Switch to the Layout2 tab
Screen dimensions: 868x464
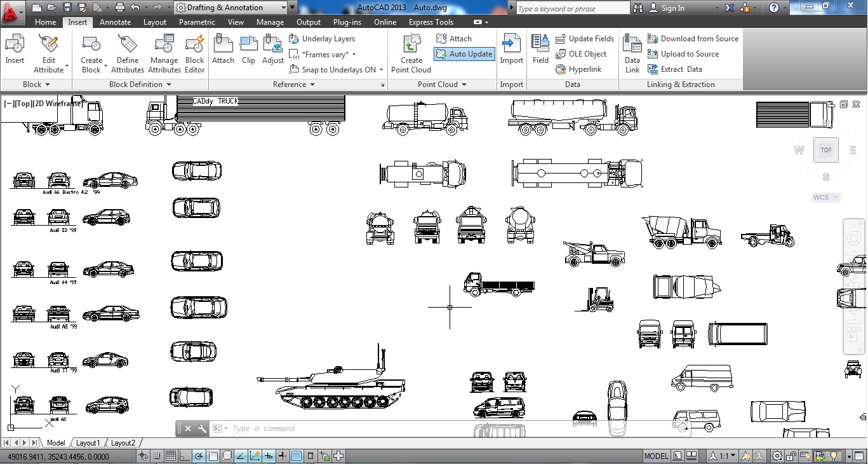pyautogui.click(x=123, y=443)
